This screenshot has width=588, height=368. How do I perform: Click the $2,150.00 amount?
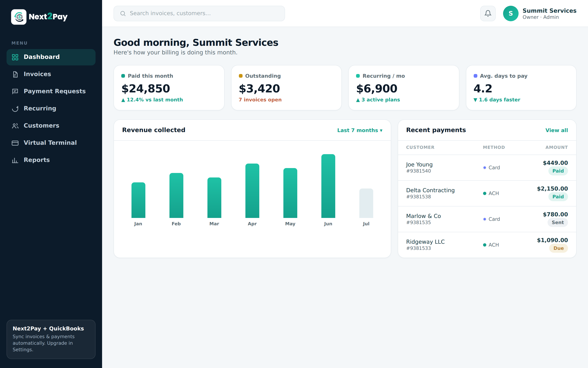pyautogui.click(x=552, y=189)
